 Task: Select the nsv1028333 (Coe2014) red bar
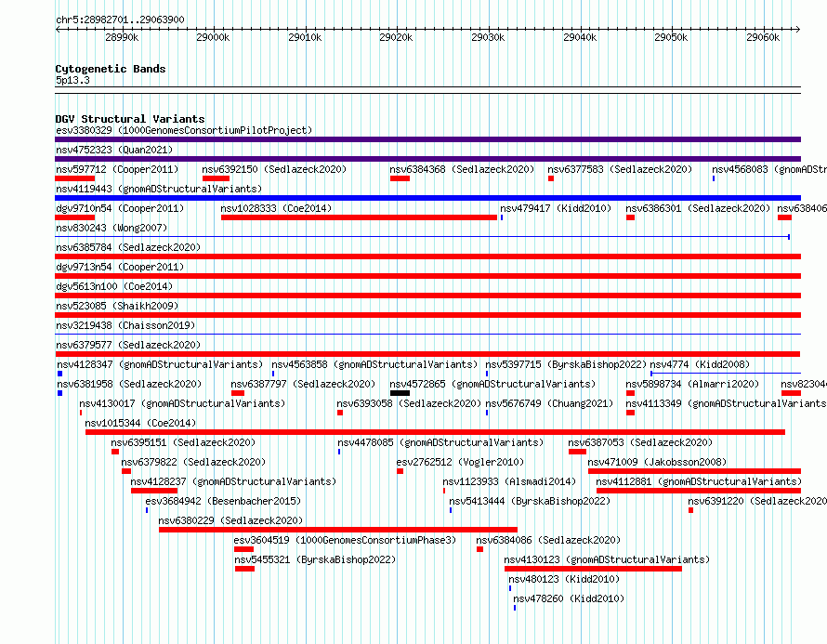point(360,217)
